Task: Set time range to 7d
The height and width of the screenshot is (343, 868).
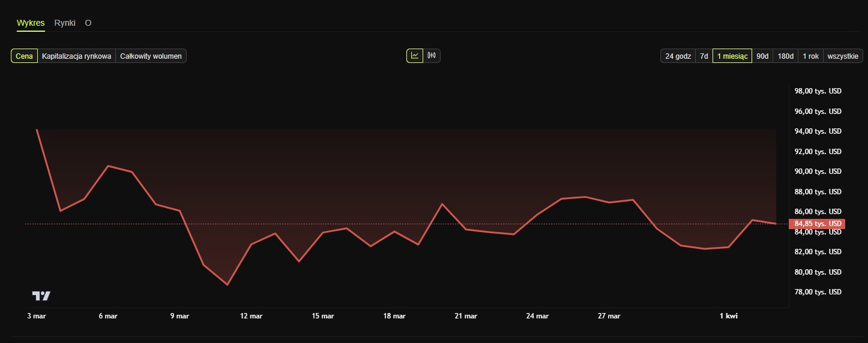Action: point(704,56)
